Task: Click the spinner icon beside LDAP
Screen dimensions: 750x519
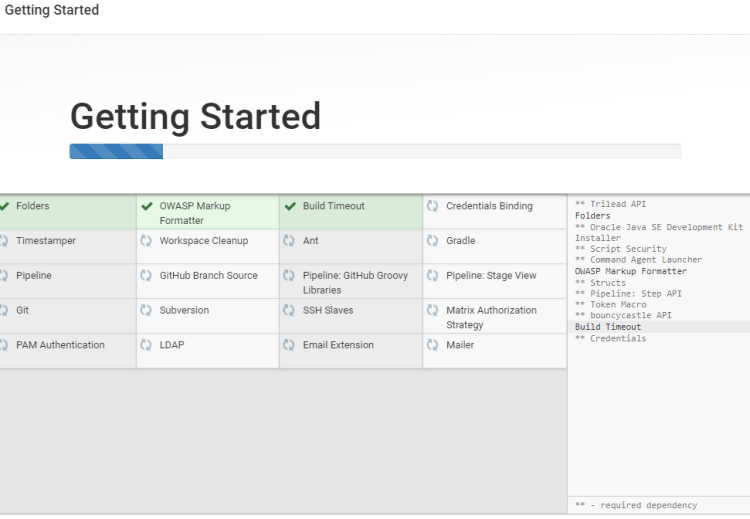Action: [146, 345]
